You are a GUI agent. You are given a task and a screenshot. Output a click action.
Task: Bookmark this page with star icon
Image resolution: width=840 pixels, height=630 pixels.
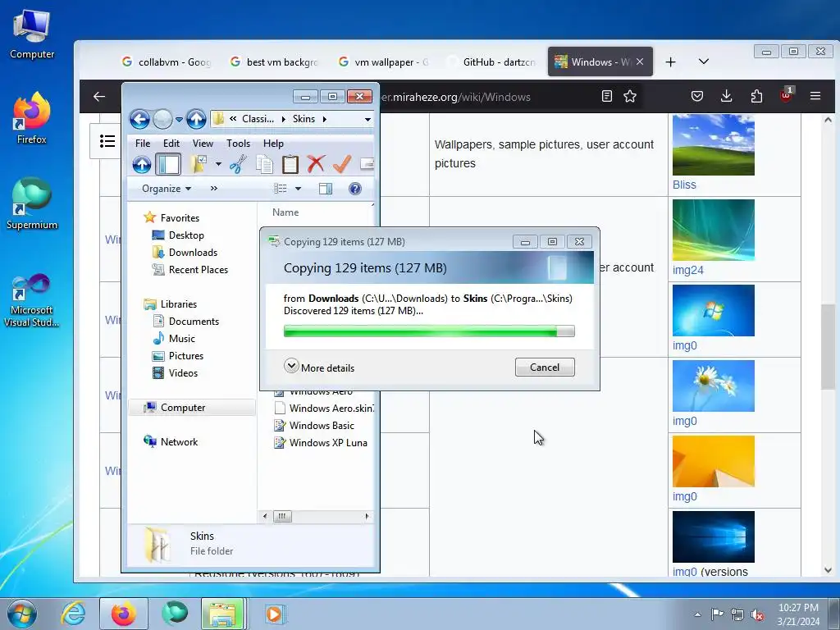click(630, 97)
